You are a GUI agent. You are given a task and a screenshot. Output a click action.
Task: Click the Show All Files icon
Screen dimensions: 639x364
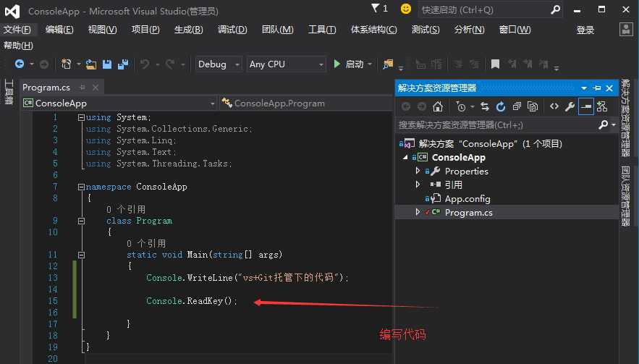(533, 106)
